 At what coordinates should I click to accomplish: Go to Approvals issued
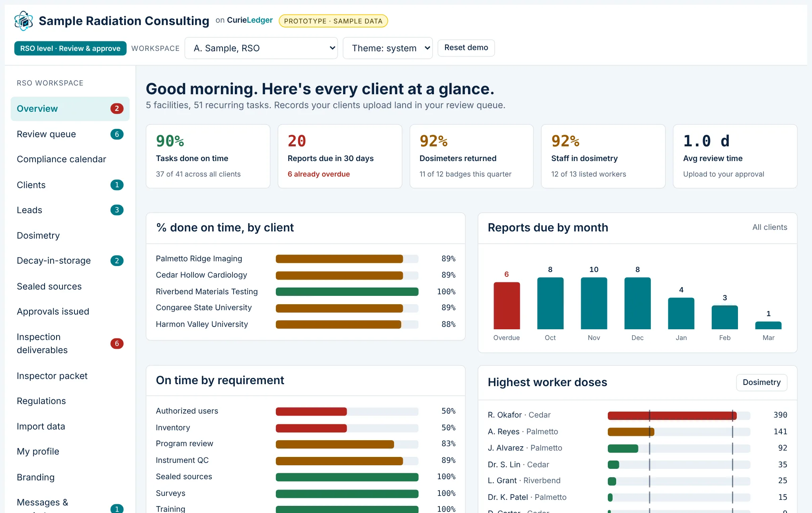(70, 311)
